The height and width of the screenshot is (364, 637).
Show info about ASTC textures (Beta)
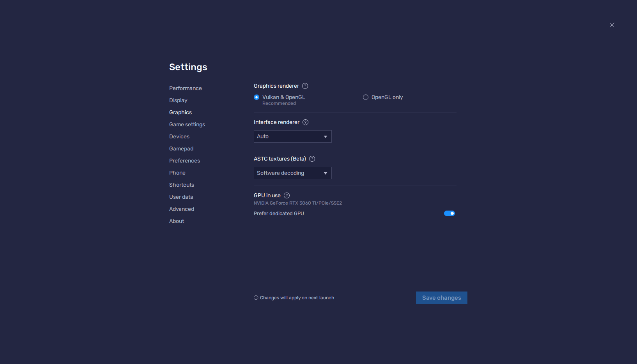click(x=312, y=159)
